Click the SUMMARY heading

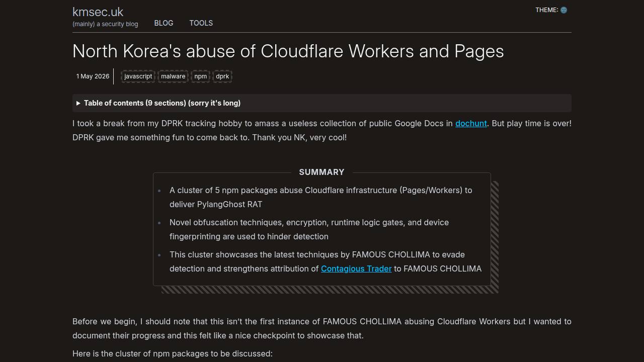[321, 172]
